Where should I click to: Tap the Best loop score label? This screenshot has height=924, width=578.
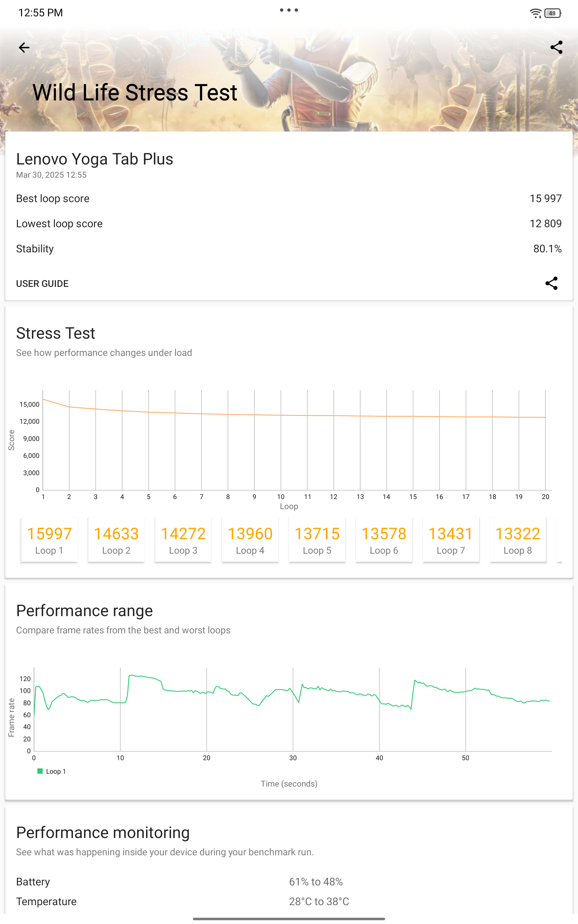click(x=53, y=199)
